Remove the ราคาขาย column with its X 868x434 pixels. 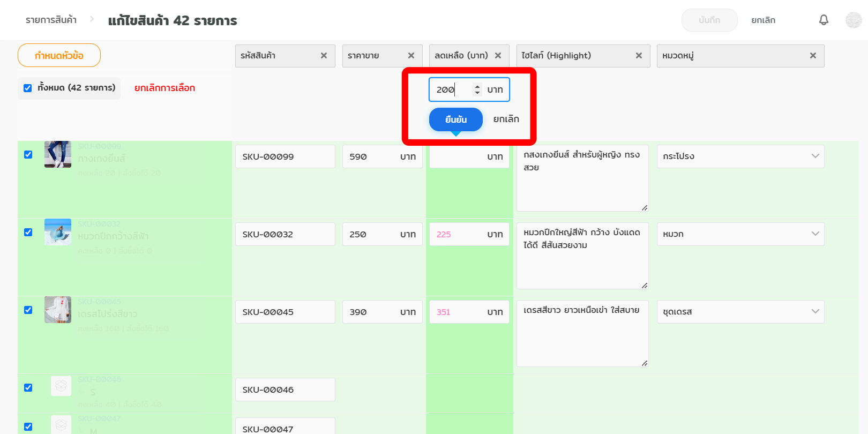(411, 56)
